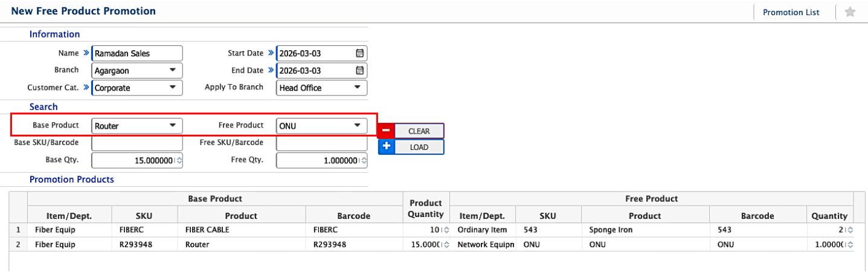Open the End Date calendar picker
Image resolution: width=868 pixels, height=272 pixels.
pyautogui.click(x=359, y=71)
